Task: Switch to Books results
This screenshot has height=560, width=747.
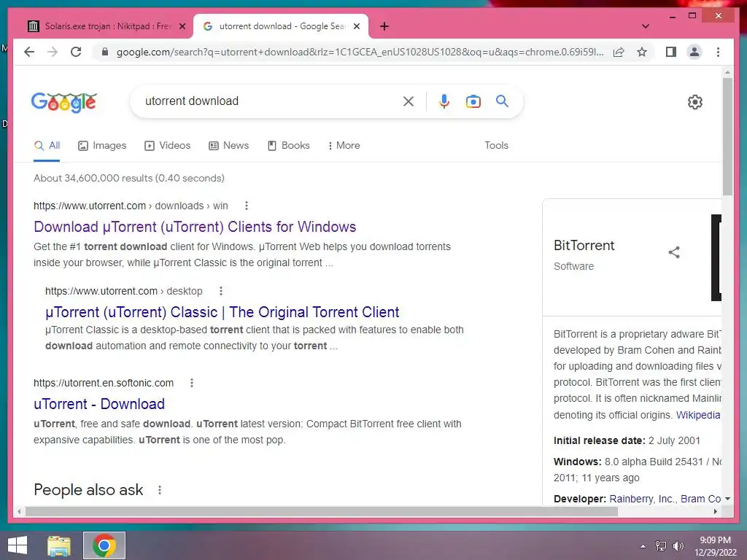Action: coord(289,146)
